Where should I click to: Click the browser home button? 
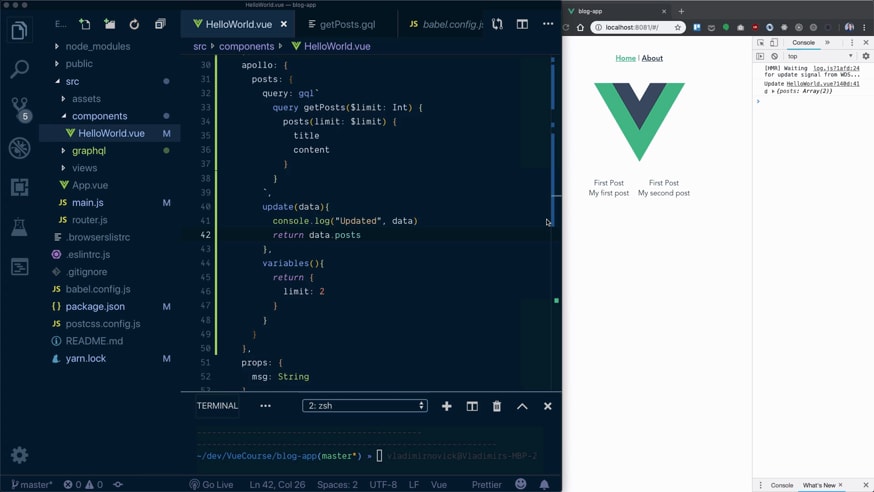[580, 27]
